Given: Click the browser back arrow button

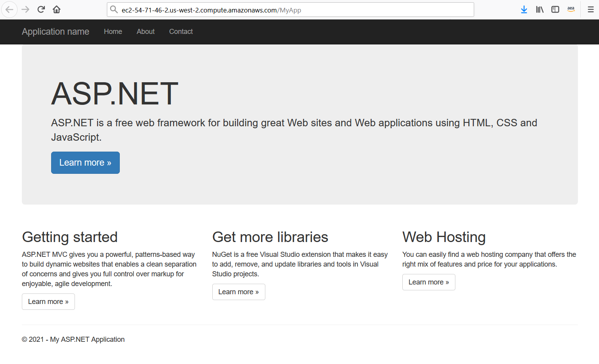Looking at the screenshot, I should point(9,9).
